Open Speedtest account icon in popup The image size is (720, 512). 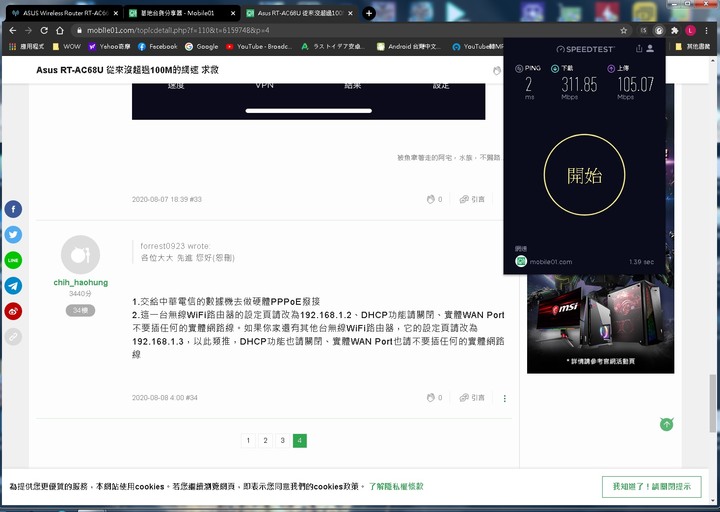click(650, 48)
